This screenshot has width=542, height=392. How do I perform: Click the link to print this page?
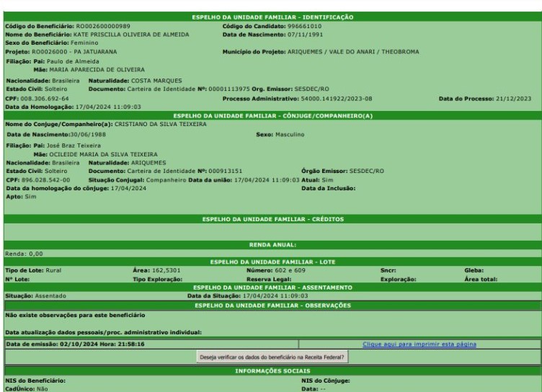click(419, 344)
